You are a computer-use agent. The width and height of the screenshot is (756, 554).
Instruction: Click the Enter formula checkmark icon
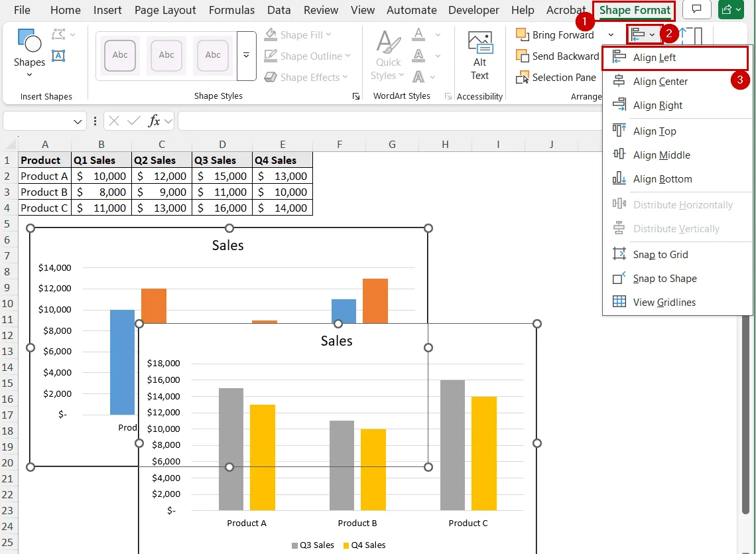[133, 121]
